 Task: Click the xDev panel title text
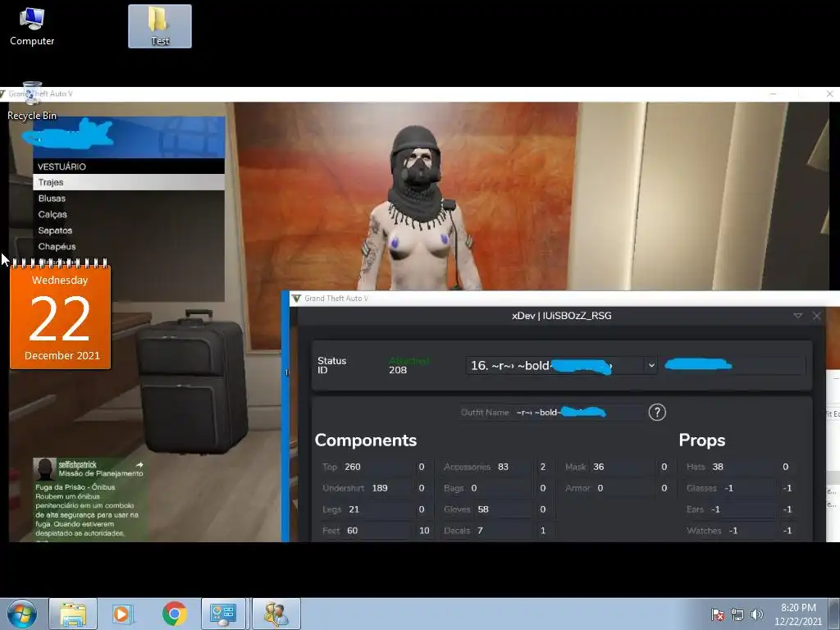pos(561,316)
